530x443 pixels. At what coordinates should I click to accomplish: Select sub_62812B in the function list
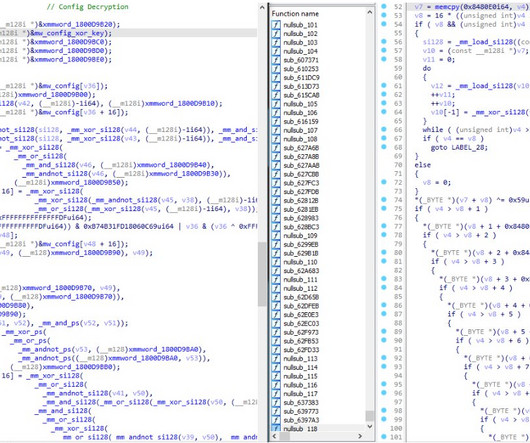(301, 201)
